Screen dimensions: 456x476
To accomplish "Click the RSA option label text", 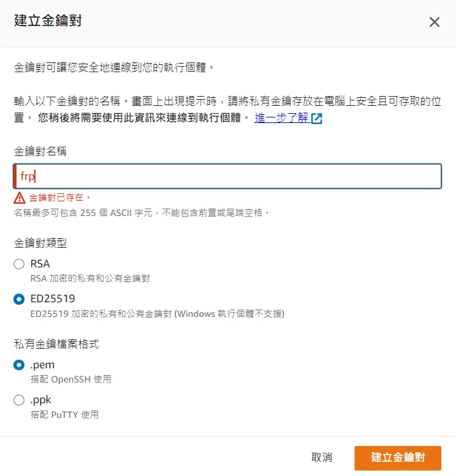I will (x=40, y=264).
